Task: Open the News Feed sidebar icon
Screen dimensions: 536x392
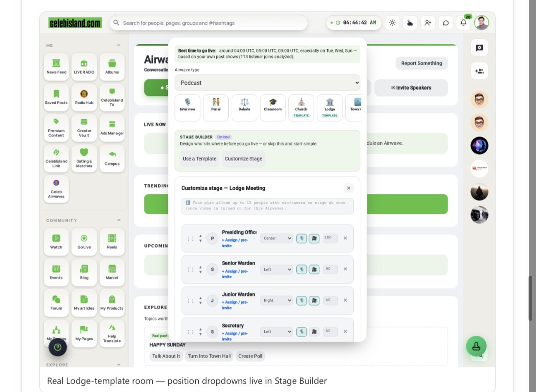Action: pos(56,67)
